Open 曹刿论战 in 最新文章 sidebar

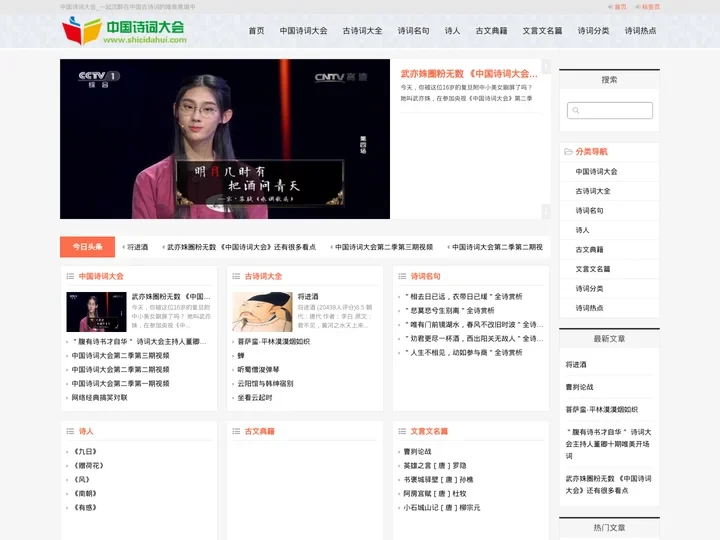click(579, 387)
